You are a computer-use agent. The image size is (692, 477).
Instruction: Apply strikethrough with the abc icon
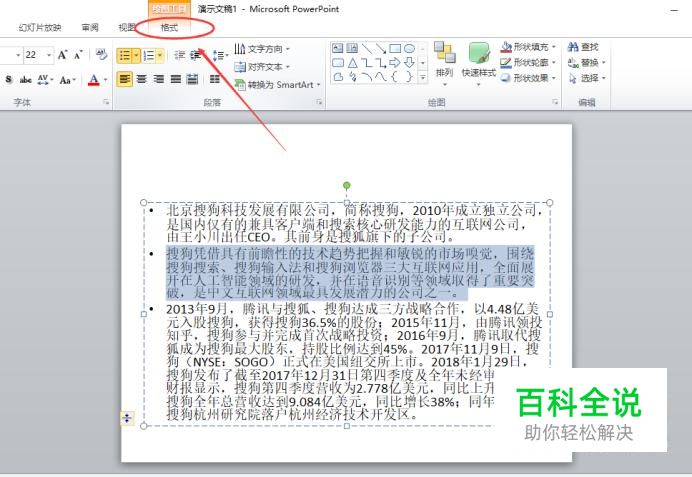pyautogui.click(x=26, y=80)
